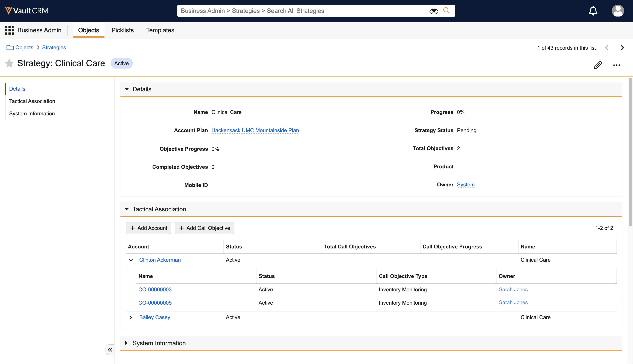Toggle favorite star for Clinical Care
633x364 pixels.
[x=9, y=63]
